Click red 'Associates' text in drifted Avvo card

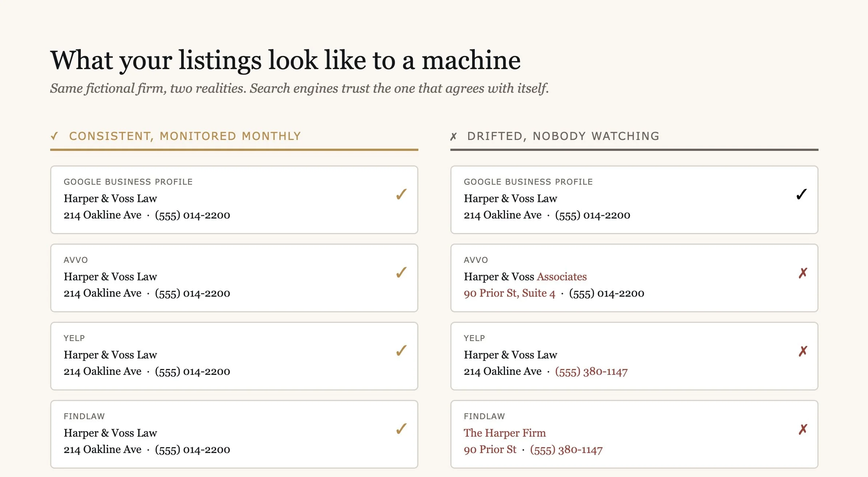pyautogui.click(x=562, y=277)
